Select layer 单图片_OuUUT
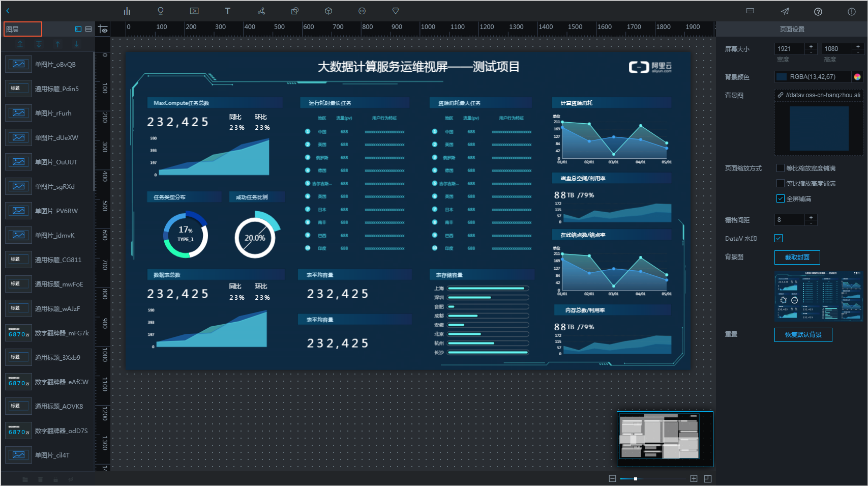 coord(48,162)
